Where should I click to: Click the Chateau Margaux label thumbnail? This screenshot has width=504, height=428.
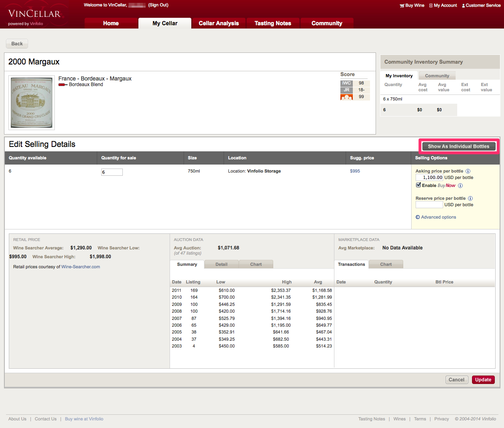[32, 102]
